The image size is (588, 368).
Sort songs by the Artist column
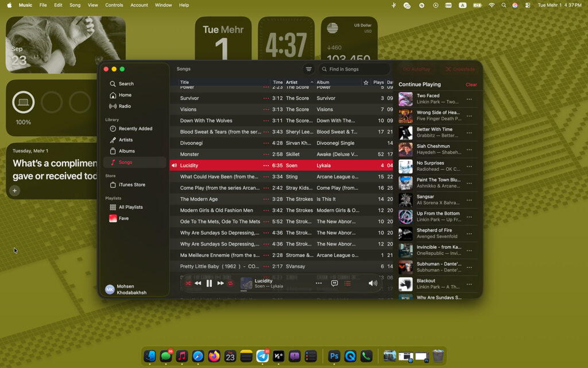[291, 82]
